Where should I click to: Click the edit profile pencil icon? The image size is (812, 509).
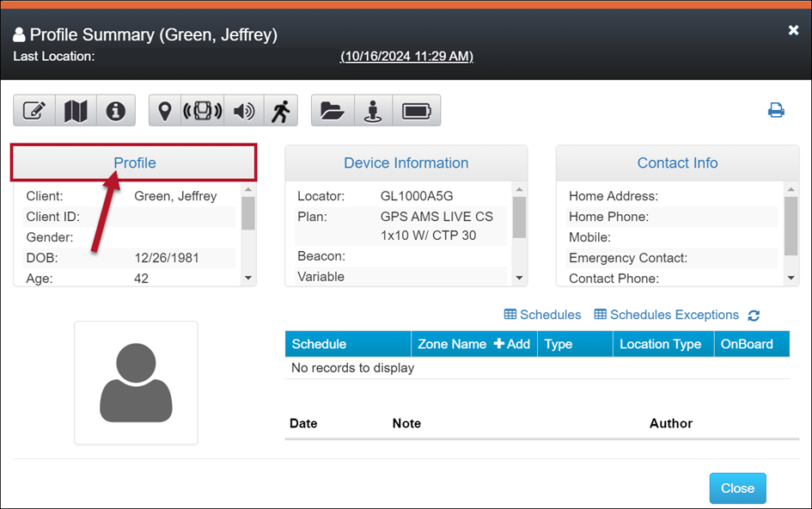[x=34, y=111]
